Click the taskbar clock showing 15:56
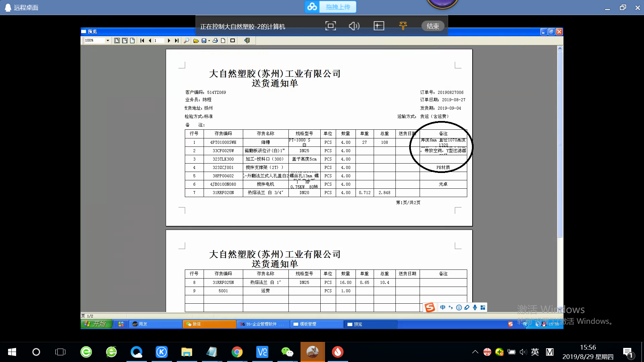This screenshot has height=362, width=644. [x=588, y=352]
